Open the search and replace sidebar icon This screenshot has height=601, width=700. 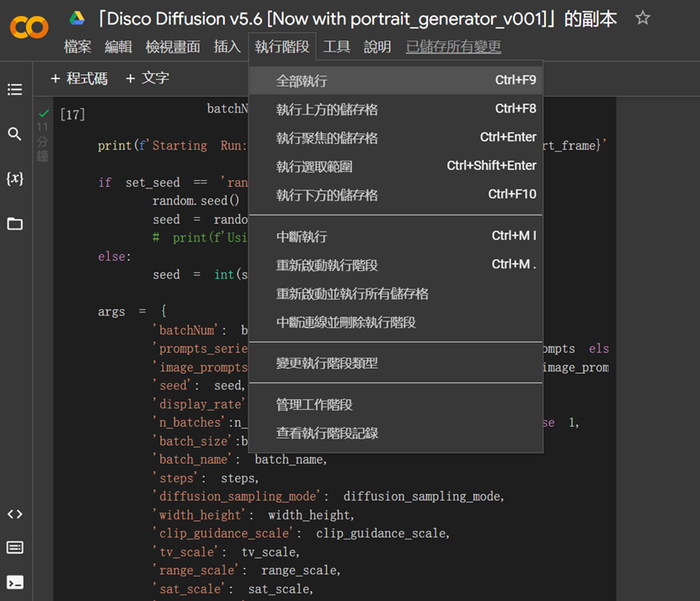tap(14, 133)
